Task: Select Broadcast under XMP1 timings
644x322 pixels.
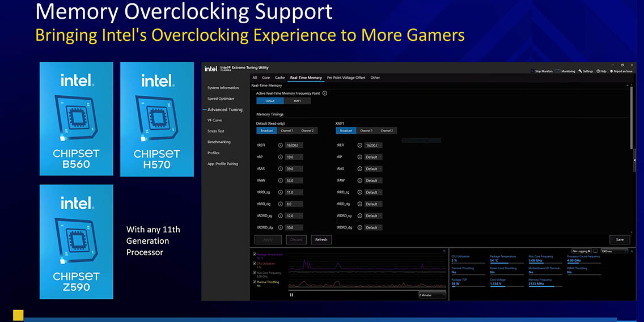Action: coord(346,130)
